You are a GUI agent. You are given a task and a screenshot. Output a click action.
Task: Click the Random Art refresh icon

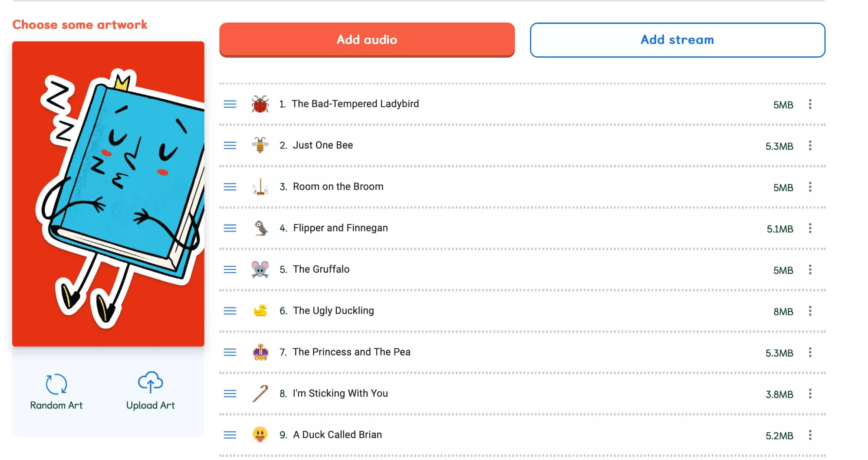click(56, 384)
